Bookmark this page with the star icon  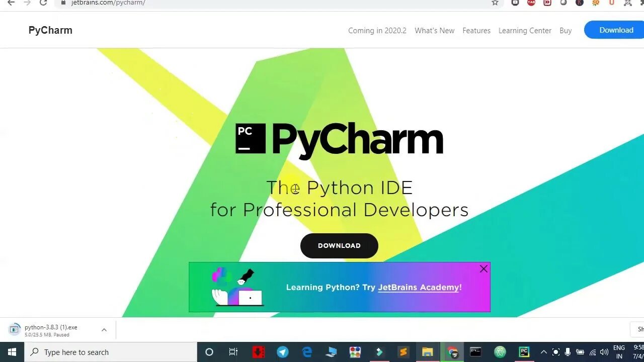pyautogui.click(x=495, y=3)
